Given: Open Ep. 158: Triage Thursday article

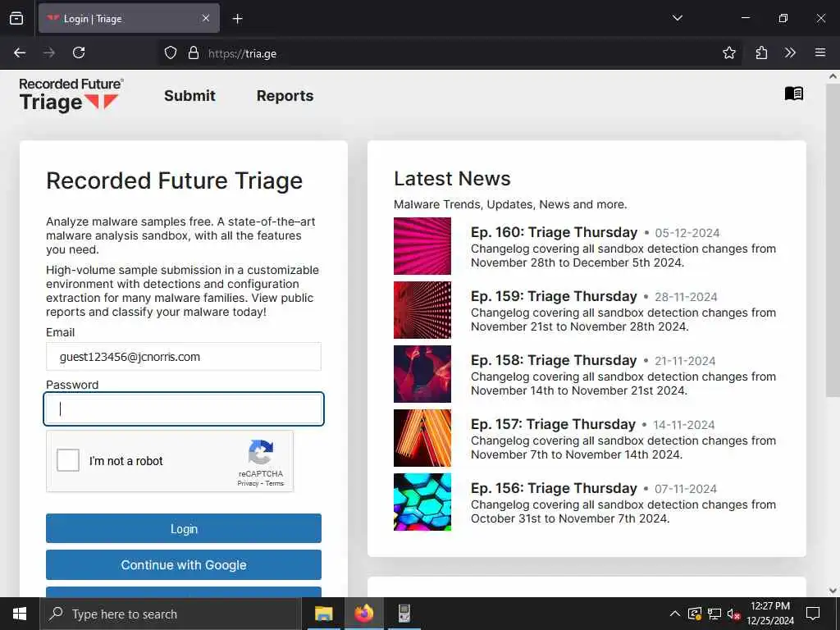Looking at the screenshot, I should tap(554, 360).
